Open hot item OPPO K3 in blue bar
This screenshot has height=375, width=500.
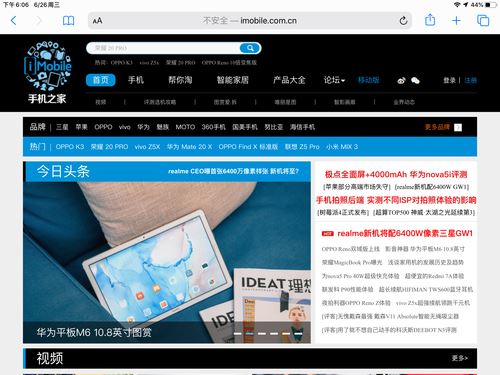pos(70,147)
